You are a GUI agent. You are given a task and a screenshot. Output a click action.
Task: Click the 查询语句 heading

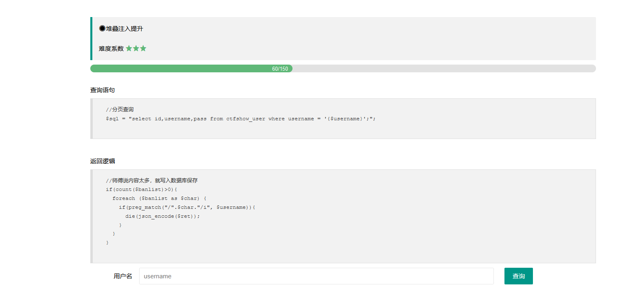103,90
